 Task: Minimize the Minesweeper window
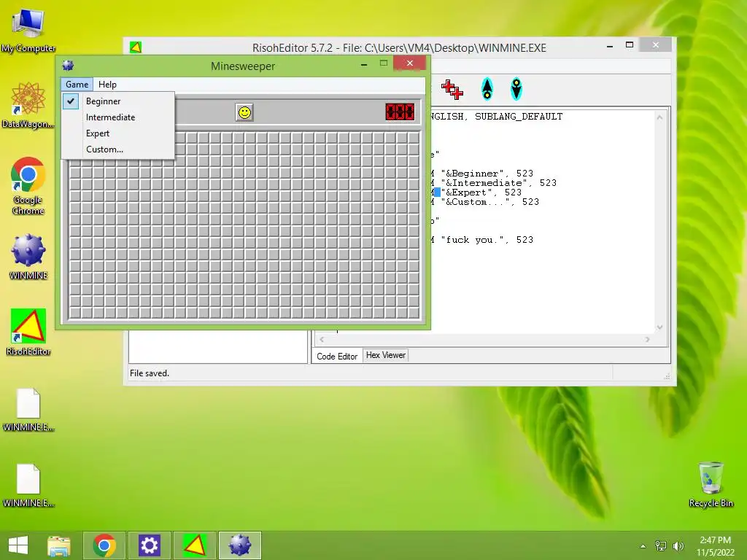click(364, 64)
